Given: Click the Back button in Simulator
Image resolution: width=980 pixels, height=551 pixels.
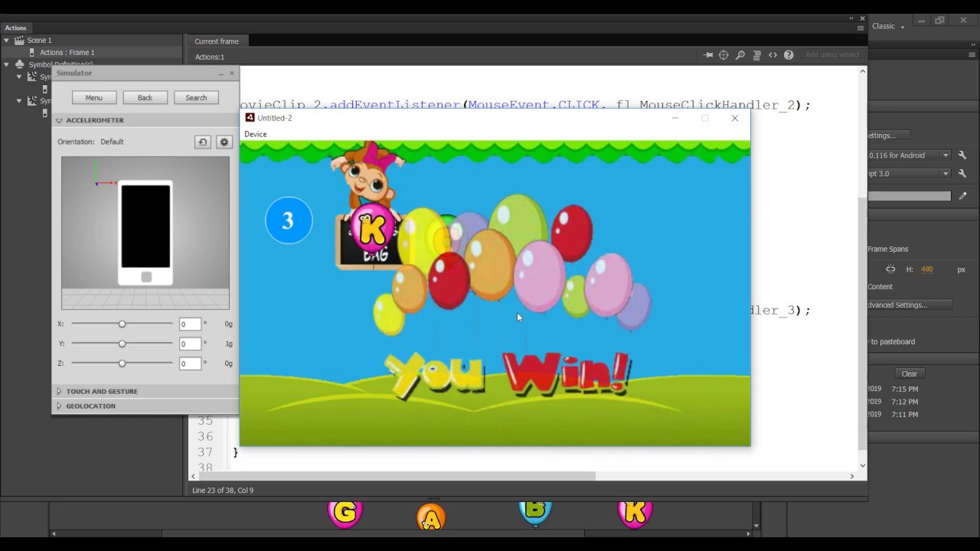Looking at the screenshot, I should coord(145,98).
